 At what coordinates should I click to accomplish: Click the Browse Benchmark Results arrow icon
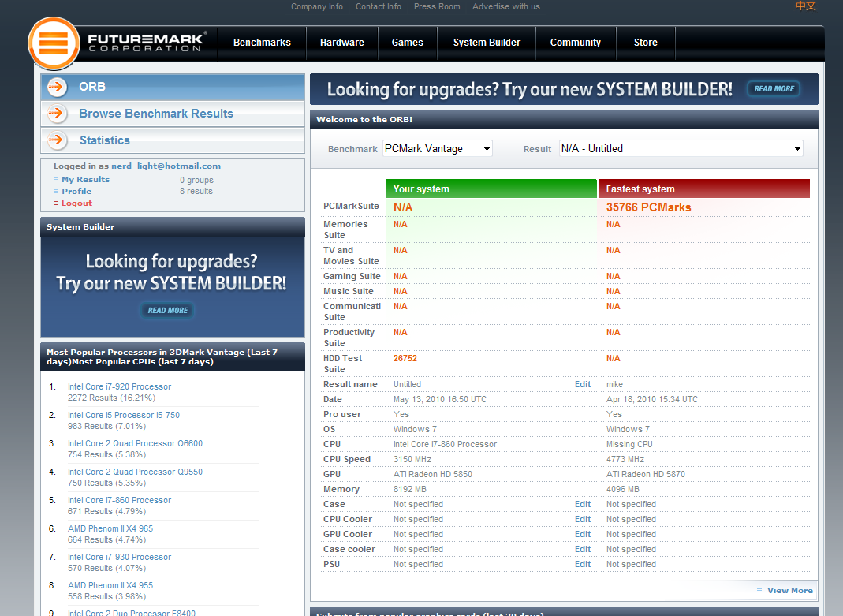[57, 114]
